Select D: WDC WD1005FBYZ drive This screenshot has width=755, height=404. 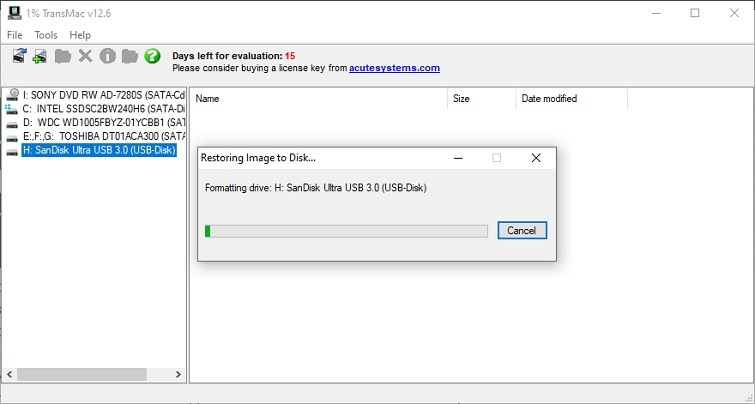(x=104, y=123)
